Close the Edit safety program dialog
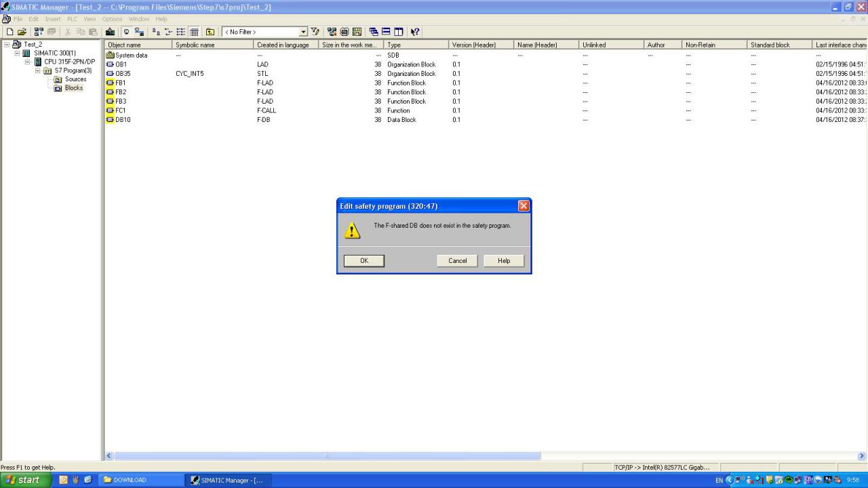The height and width of the screenshot is (488, 868). (x=524, y=205)
